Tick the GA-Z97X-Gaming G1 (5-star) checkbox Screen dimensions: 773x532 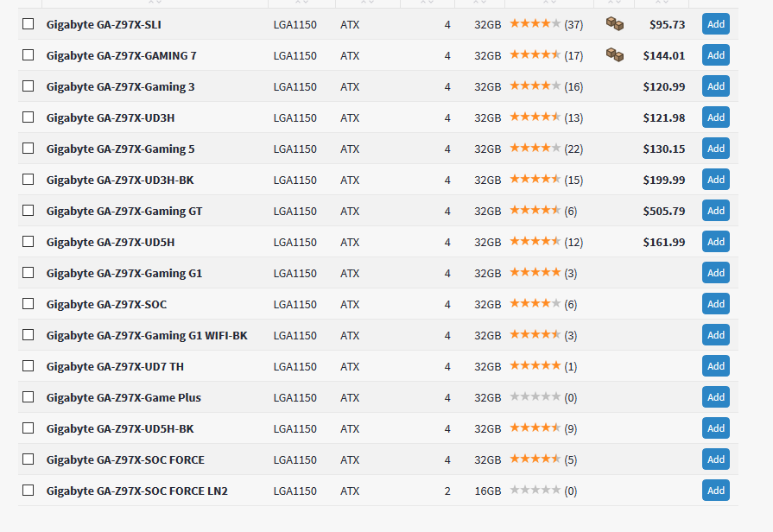[x=29, y=272]
